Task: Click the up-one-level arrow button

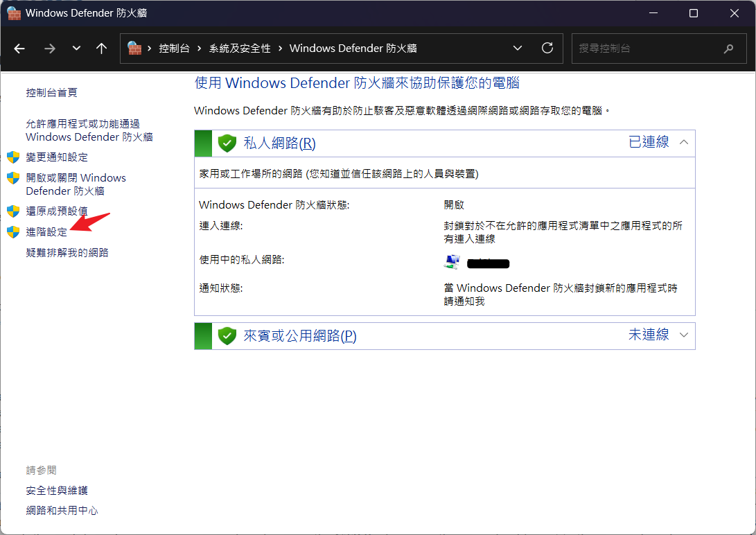Action: [102, 49]
